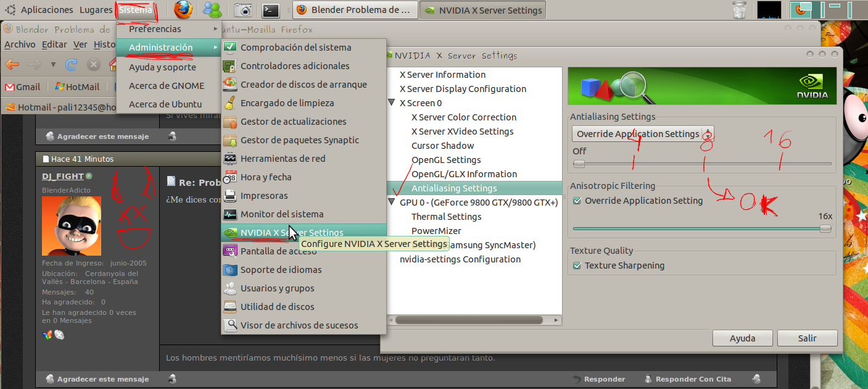Click DJ_FIGHT avatar image
868x389 pixels.
(x=72, y=226)
